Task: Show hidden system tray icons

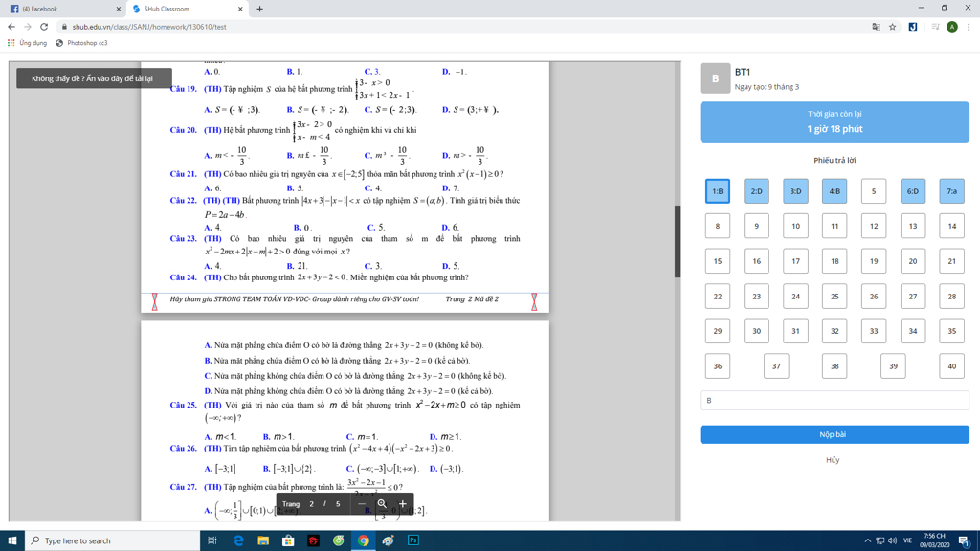Action: (867, 540)
